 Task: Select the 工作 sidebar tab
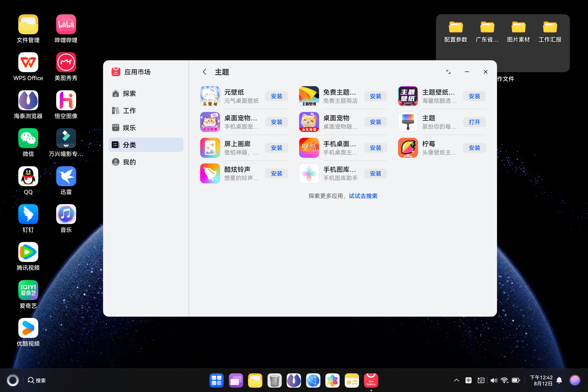(x=146, y=110)
